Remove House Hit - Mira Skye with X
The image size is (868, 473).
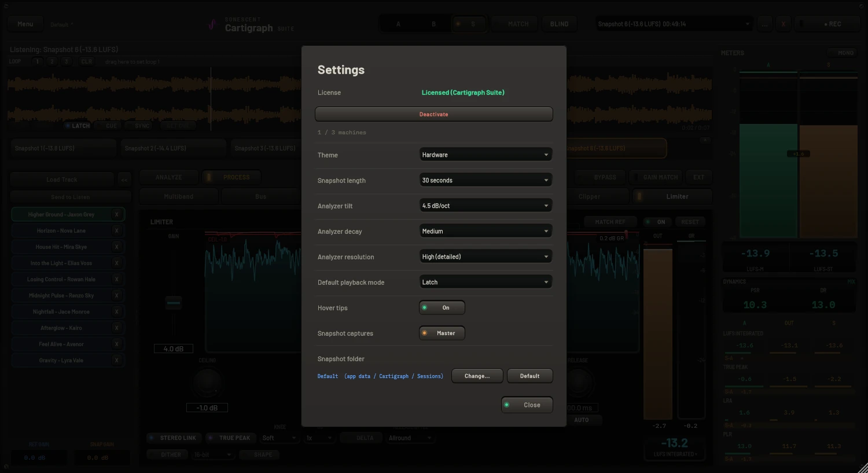click(x=116, y=247)
